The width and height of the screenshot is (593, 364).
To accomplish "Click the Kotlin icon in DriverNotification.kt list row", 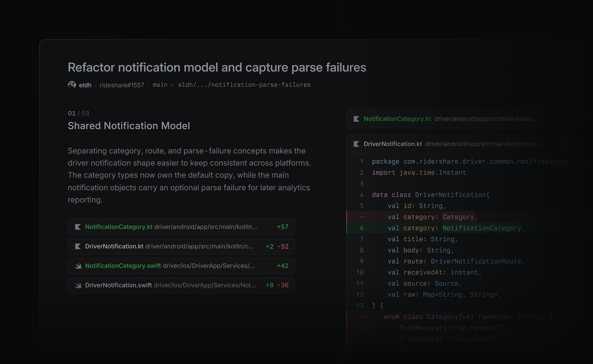I will 78,246.
